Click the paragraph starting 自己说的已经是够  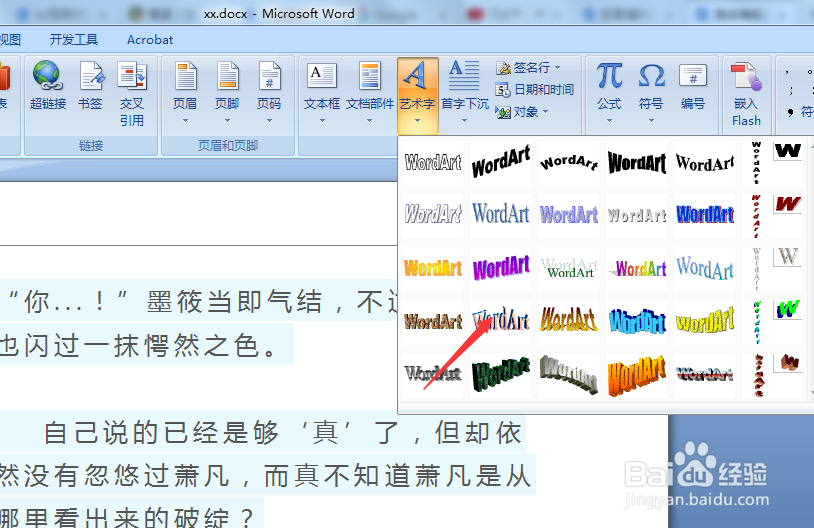click(283, 433)
